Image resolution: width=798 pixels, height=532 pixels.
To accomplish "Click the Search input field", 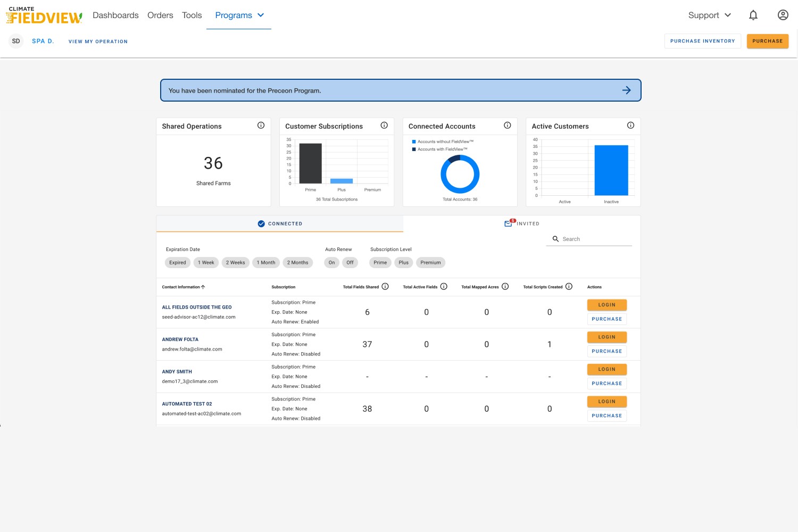I will click(589, 239).
